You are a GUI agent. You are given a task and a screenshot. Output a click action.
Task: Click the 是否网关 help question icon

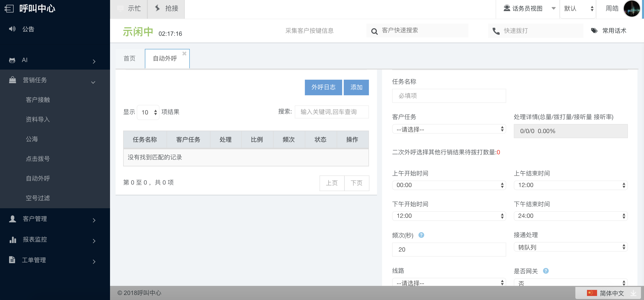pos(546,271)
